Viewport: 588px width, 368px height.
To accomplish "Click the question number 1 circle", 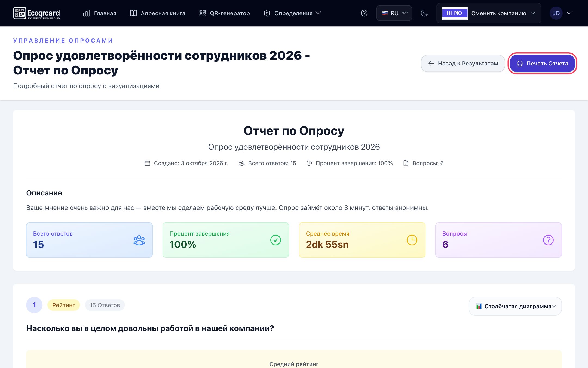I will pyautogui.click(x=34, y=305).
